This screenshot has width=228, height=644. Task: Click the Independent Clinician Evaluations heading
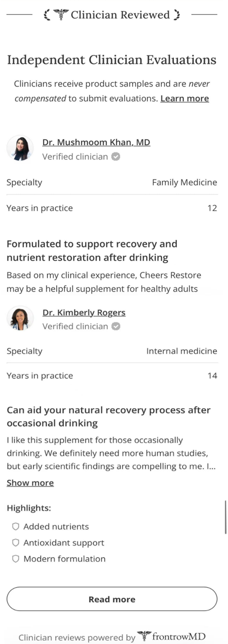point(112,60)
